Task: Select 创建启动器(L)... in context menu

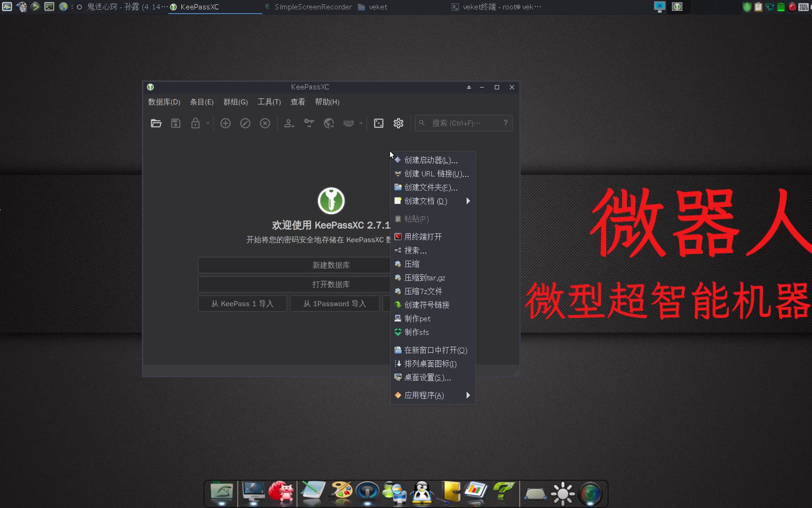Action: 433,160
